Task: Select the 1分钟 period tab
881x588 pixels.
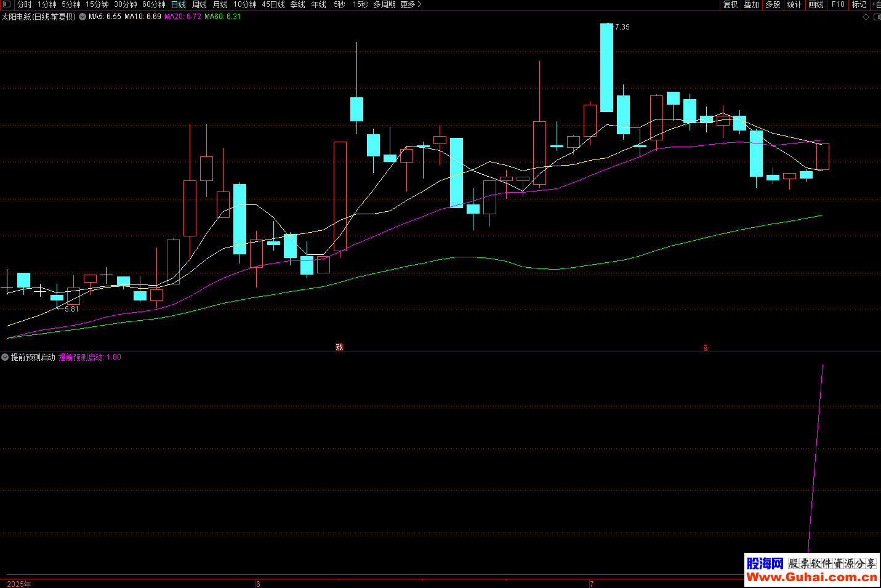Action: [x=47, y=4]
